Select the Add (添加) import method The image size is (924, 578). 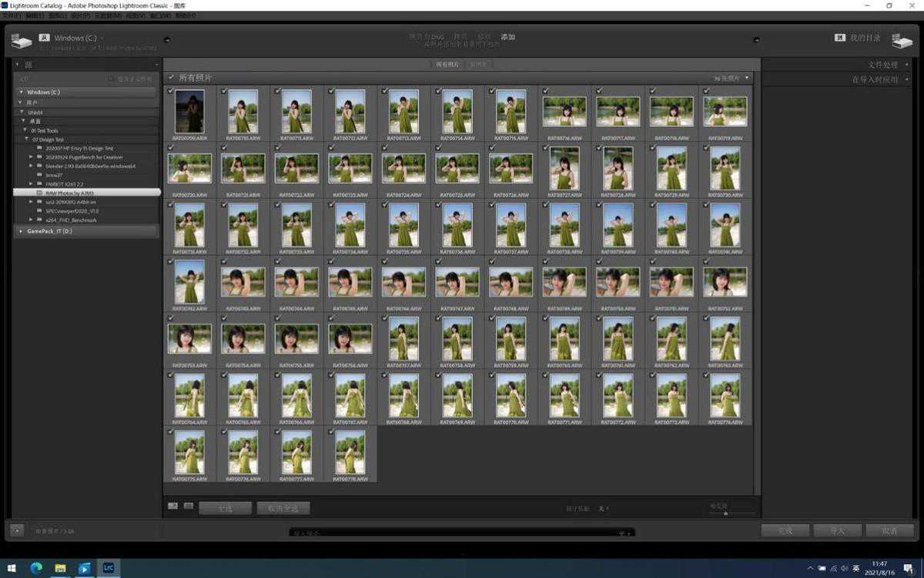click(x=507, y=36)
